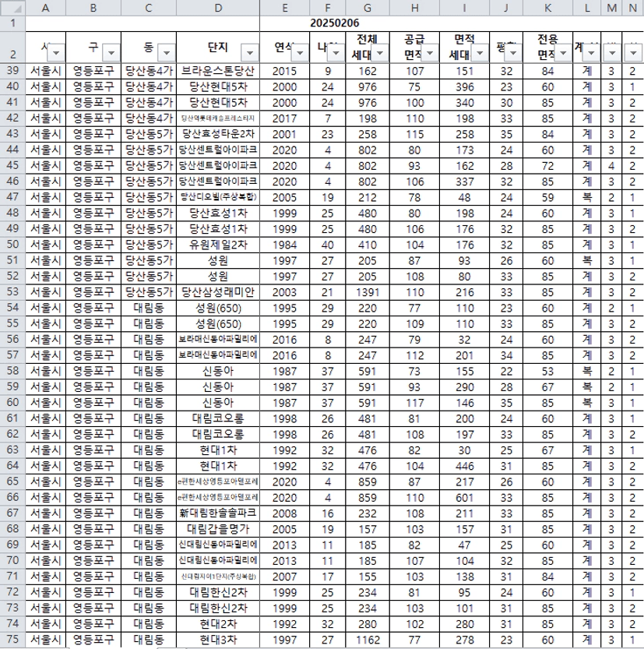Viewport: 644px width, 649px height.
Task: Select column K by its header
Action: [547, 8]
